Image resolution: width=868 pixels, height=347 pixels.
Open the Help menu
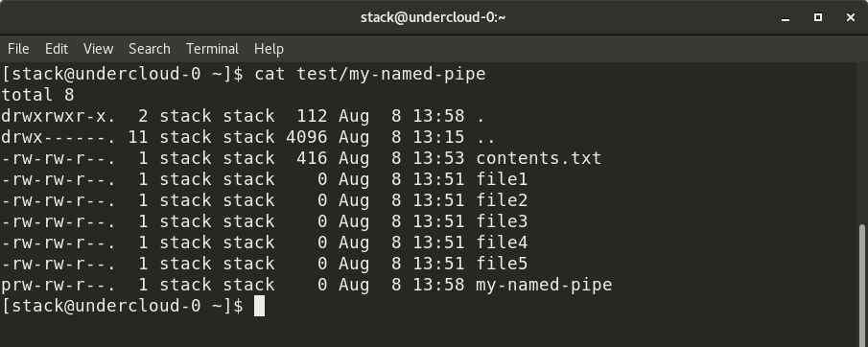270,49
